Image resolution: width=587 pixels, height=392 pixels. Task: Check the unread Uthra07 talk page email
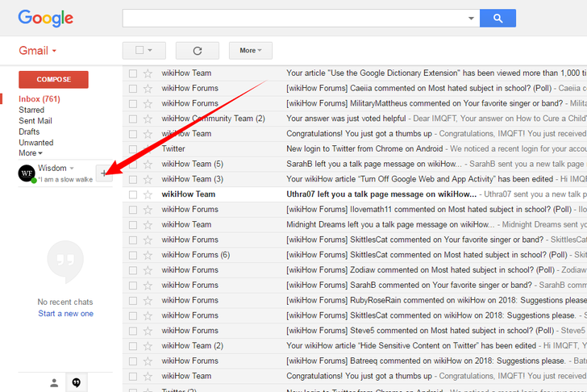pos(133,194)
